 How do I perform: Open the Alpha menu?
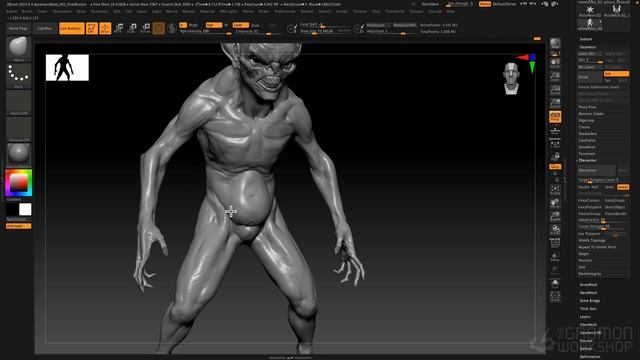coord(11,11)
